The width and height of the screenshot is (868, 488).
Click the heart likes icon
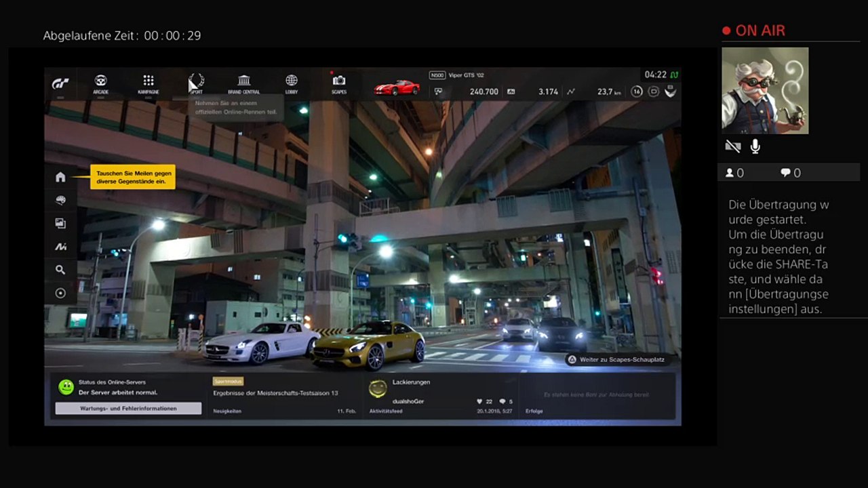(x=479, y=401)
